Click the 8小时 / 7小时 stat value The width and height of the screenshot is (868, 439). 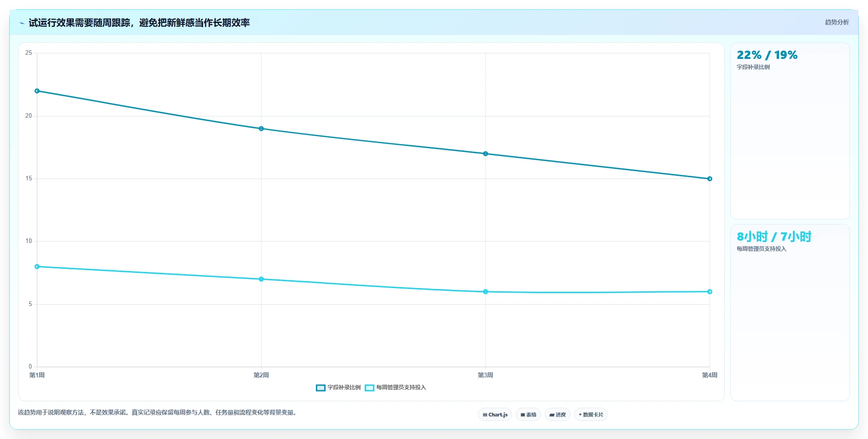(774, 237)
